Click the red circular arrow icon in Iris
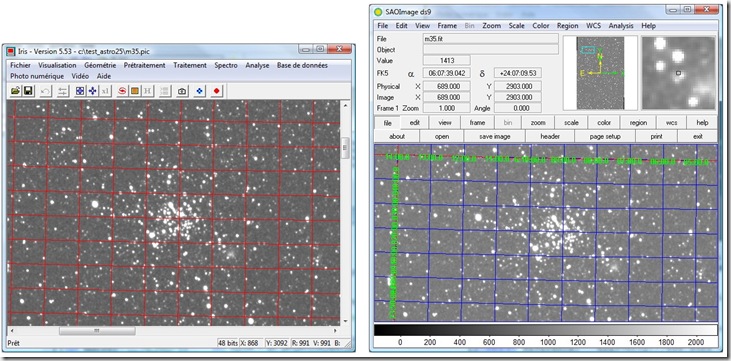The image size is (731, 361). pyautogui.click(x=122, y=91)
